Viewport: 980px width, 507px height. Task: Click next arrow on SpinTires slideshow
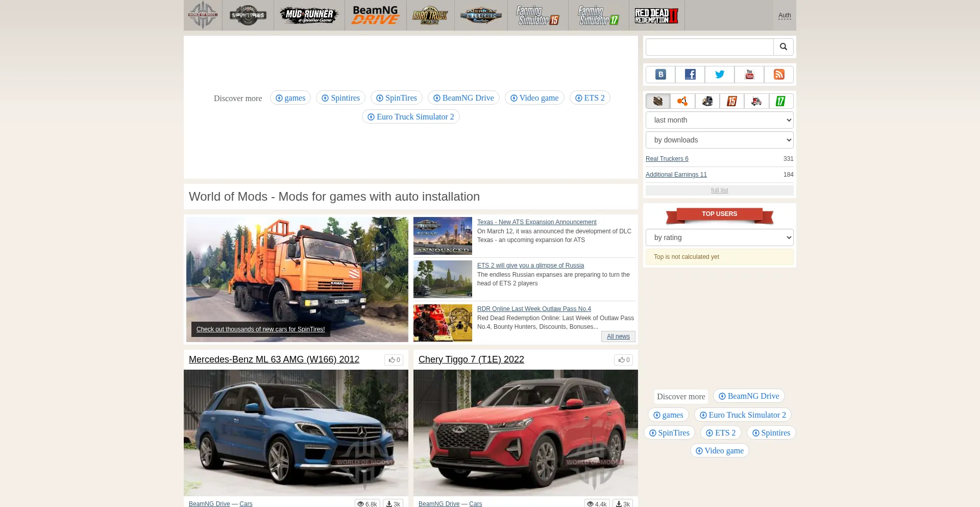coord(388,282)
